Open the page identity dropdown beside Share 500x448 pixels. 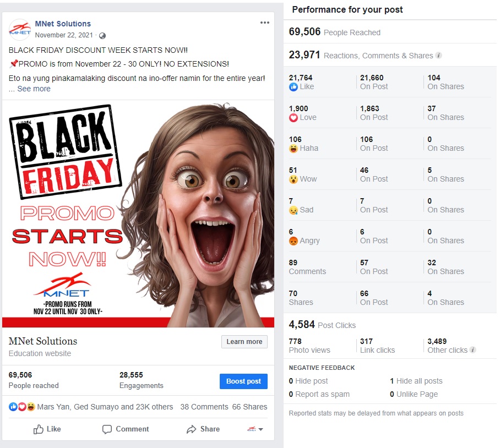pyautogui.click(x=255, y=429)
